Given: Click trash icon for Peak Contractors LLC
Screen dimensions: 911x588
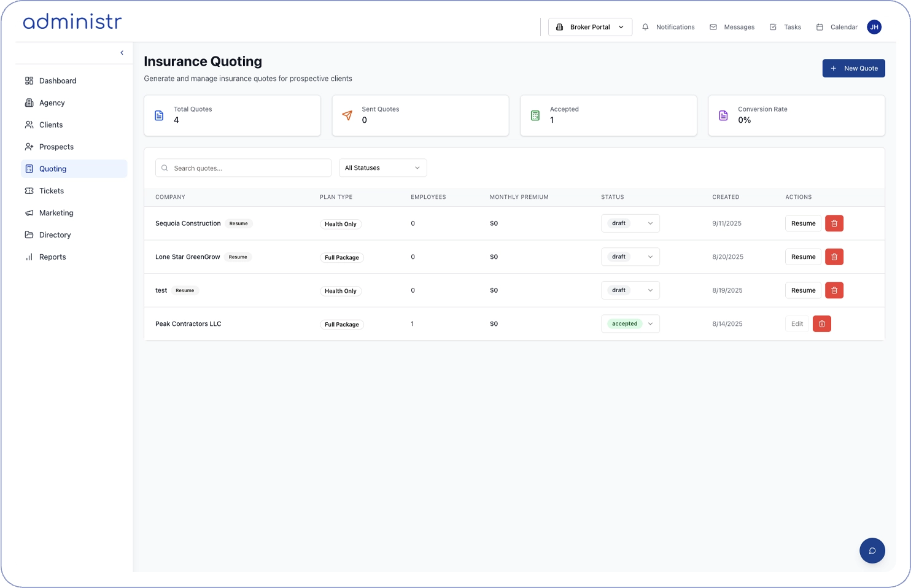Looking at the screenshot, I should (821, 324).
